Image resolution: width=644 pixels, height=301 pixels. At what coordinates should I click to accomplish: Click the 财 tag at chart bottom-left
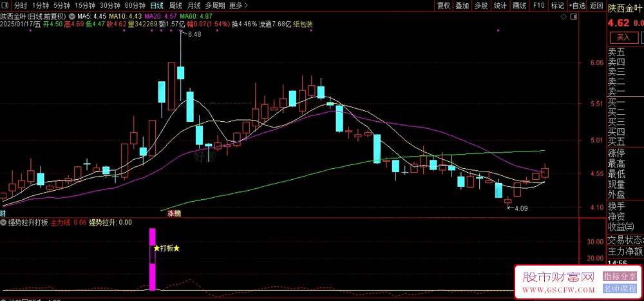point(3,213)
